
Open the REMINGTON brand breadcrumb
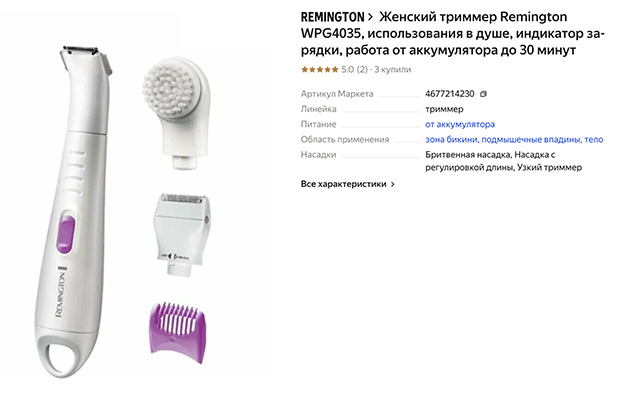[x=333, y=17]
